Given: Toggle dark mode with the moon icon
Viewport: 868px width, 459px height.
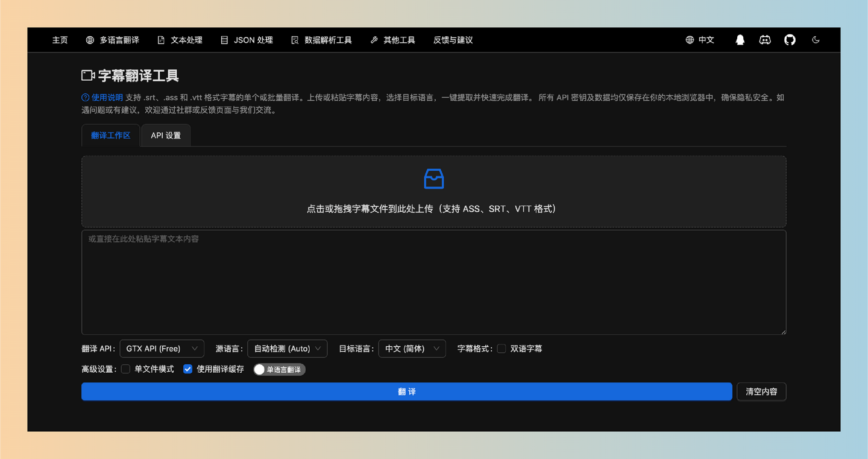Looking at the screenshot, I should [816, 40].
